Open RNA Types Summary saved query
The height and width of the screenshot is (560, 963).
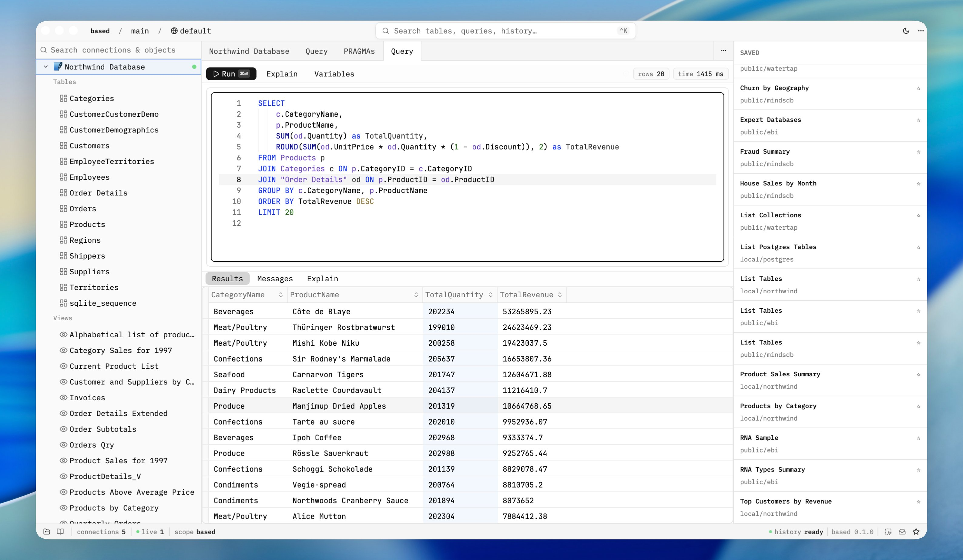coord(830,475)
